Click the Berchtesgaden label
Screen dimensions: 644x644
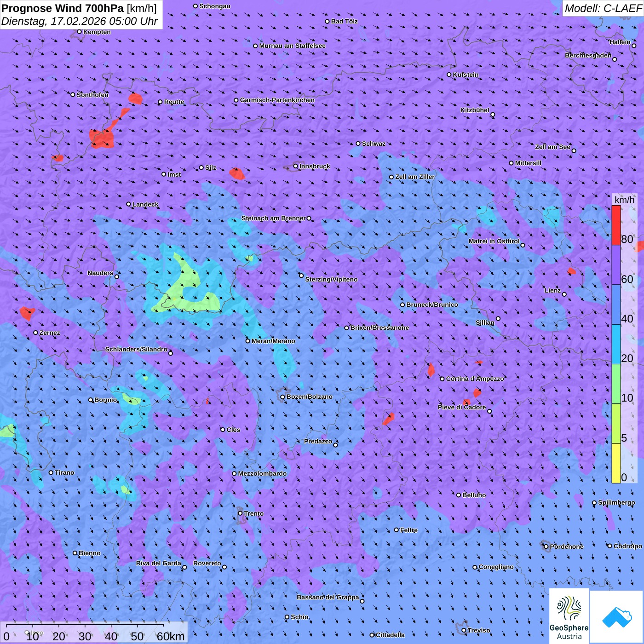point(588,55)
